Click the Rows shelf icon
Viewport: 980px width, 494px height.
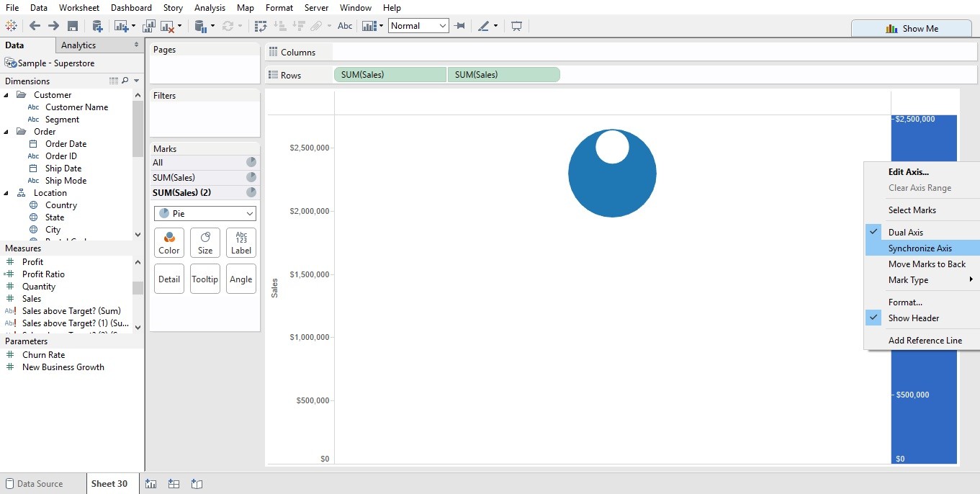(x=273, y=75)
